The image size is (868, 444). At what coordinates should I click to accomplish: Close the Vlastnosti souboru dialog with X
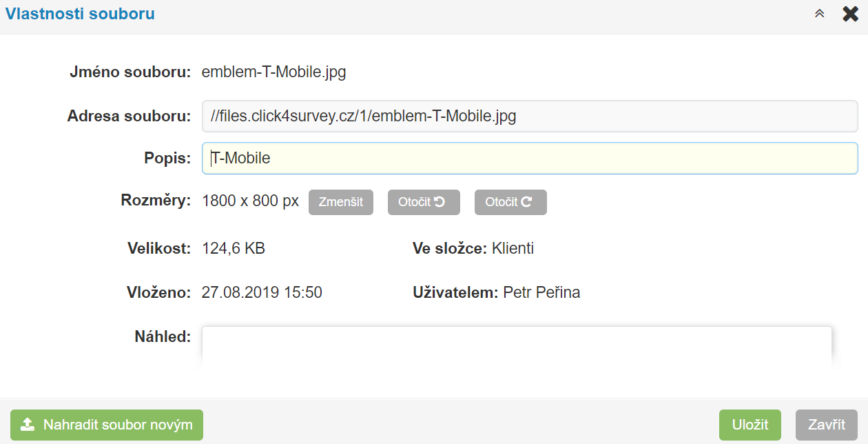coord(851,14)
